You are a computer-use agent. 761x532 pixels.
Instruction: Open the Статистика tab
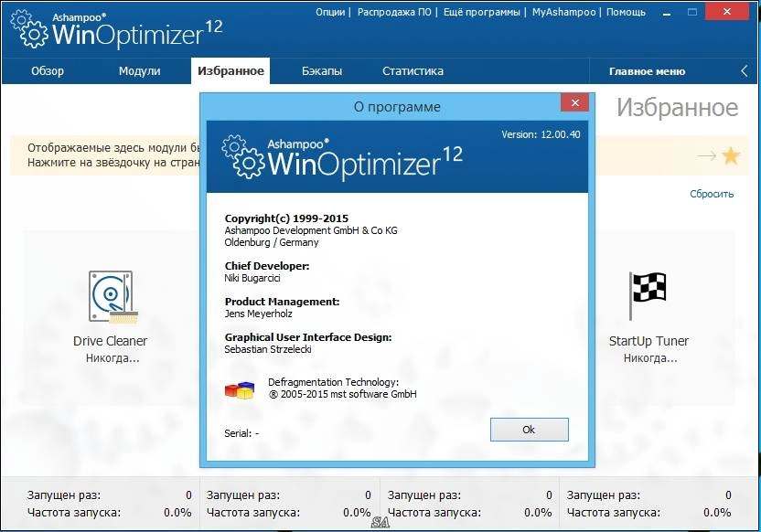(x=413, y=71)
